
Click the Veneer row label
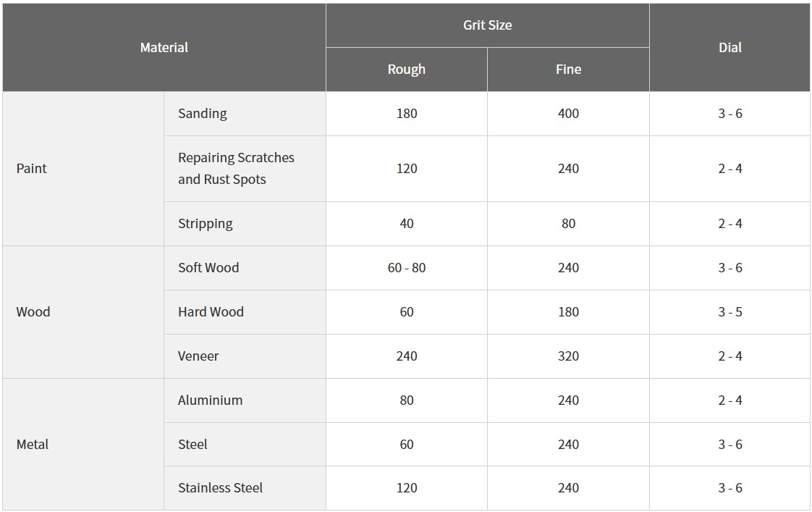coord(245,356)
